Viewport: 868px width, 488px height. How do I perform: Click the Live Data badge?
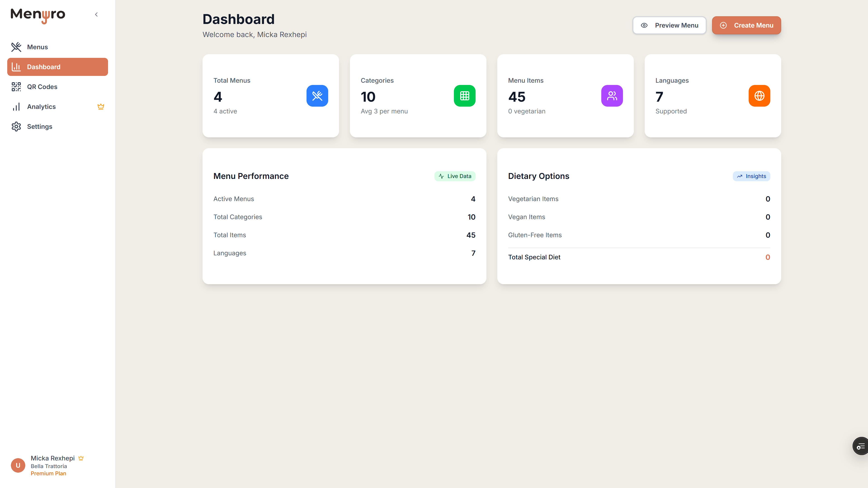point(455,176)
